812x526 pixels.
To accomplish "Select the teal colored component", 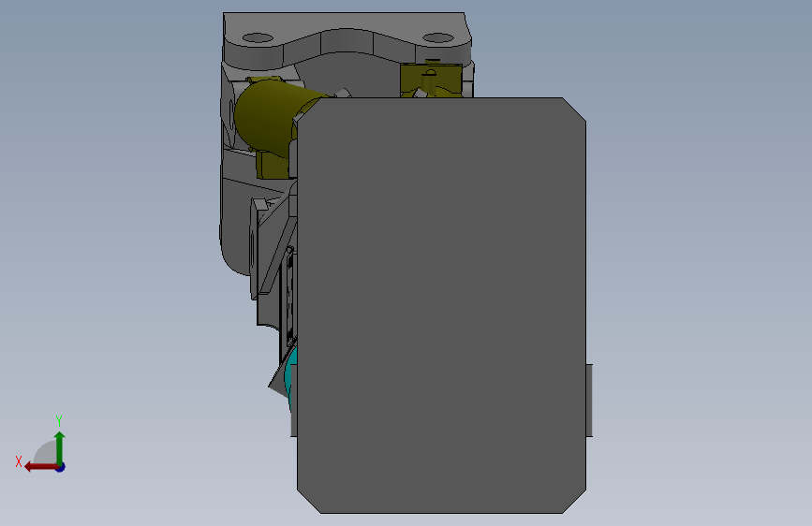I will tap(291, 377).
